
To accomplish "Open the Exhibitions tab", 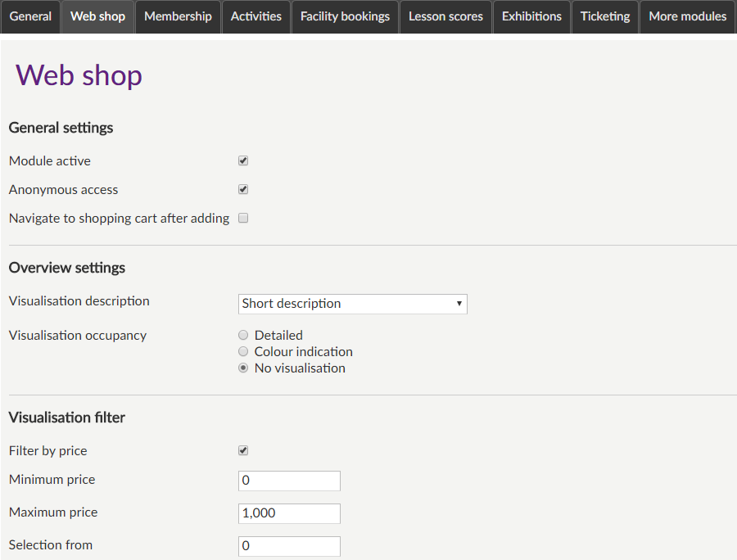I will click(x=531, y=16).
